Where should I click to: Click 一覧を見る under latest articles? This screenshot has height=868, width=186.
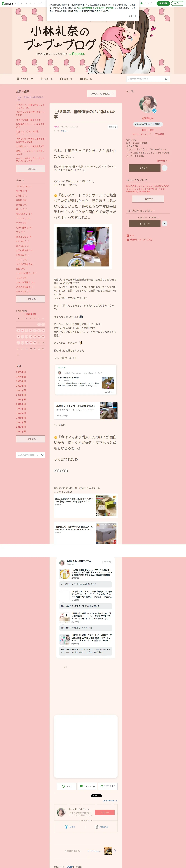pos(31,169)
